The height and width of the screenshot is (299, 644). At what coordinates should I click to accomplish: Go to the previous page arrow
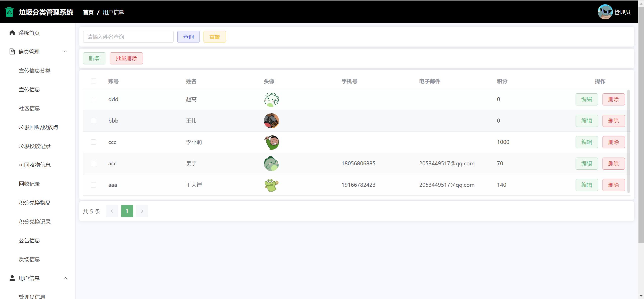tap(112, 211)
